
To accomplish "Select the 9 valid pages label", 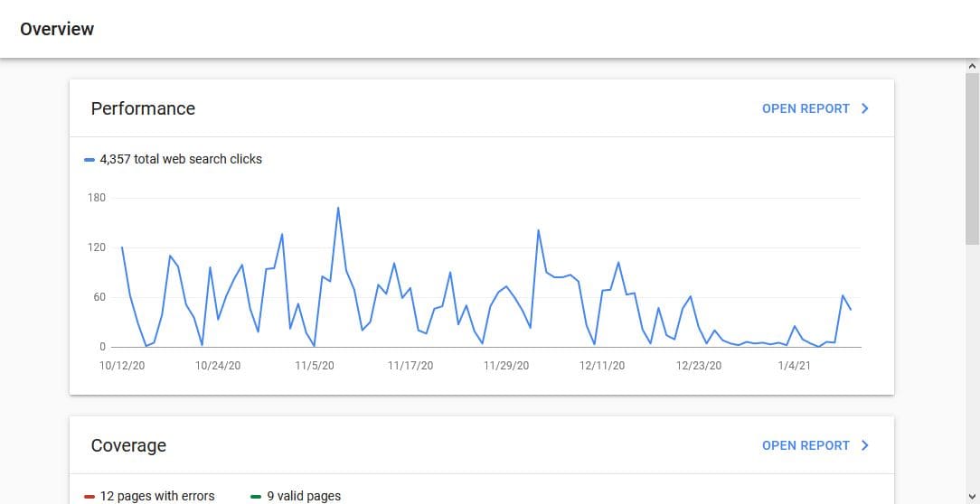I will [x=304, y=496].
